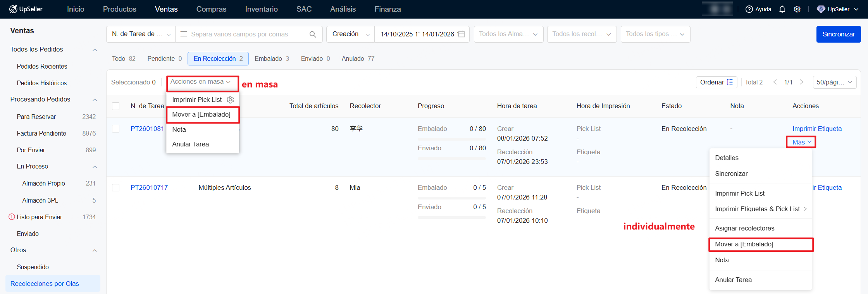Image resolution: width=868 pixels, height=294 pixels.
Task: Open task link PT26010717
Action: (149, 187)
